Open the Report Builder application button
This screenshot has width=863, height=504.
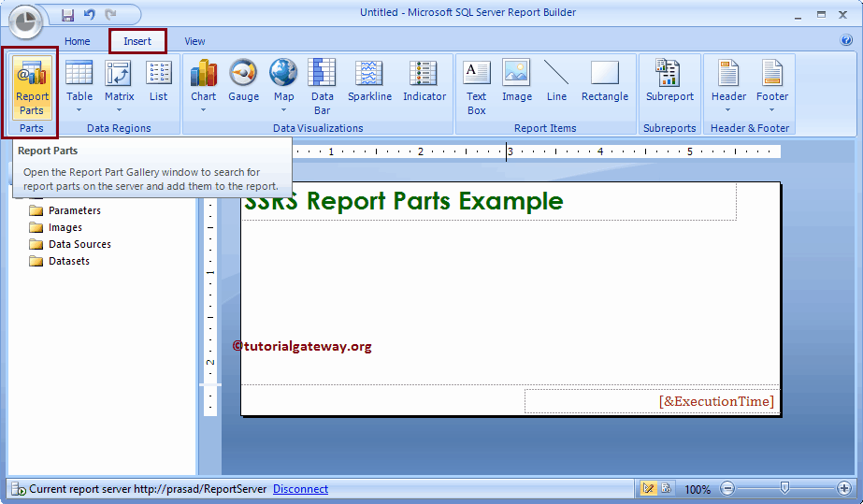tap(25, 22)
